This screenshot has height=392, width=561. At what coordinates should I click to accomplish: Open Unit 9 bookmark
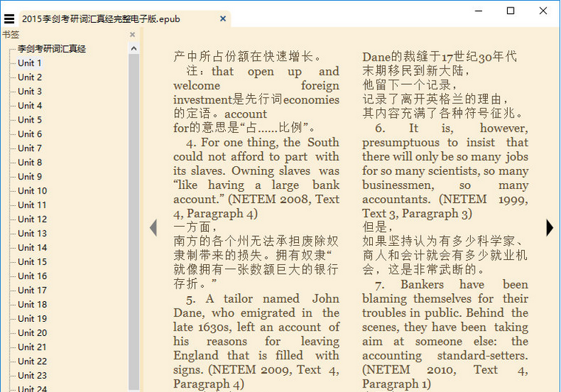[30, 176]
